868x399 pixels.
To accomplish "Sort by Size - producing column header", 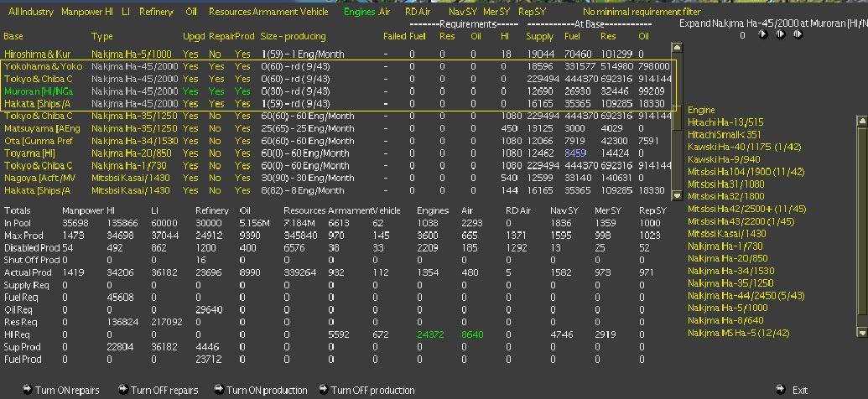I will point(293,37).
